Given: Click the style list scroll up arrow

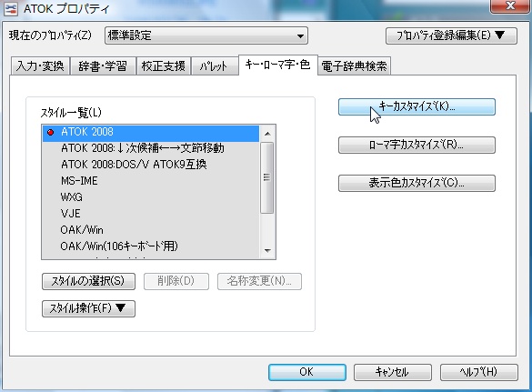Looking at the screenshot, I should coord(267,134).
